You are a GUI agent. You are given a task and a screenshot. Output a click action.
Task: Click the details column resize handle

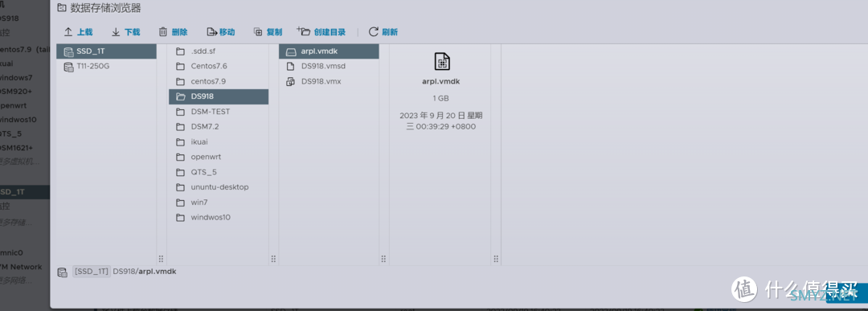tap(496, 259)
